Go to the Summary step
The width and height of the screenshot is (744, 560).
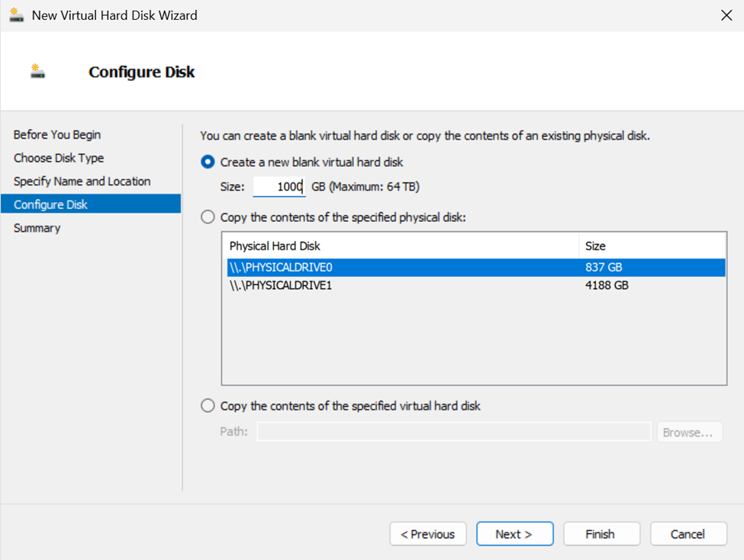[x=37, y=228]
